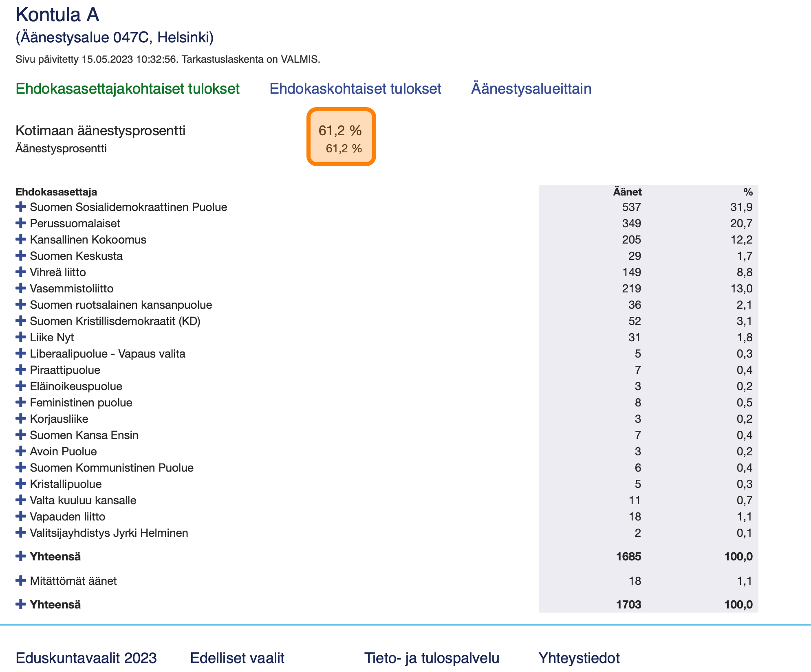
Task: Open Edelliset vaalit footer link
Action: [x=237, y=658]
